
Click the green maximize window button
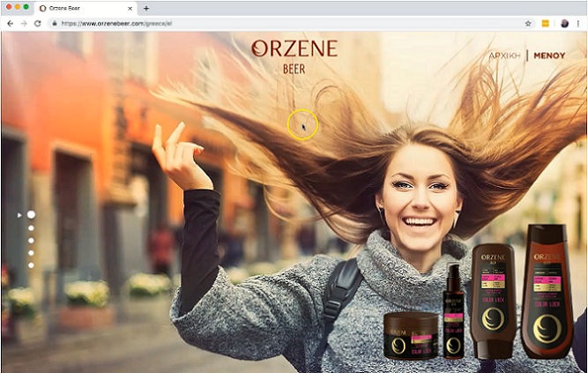point(26,7)
